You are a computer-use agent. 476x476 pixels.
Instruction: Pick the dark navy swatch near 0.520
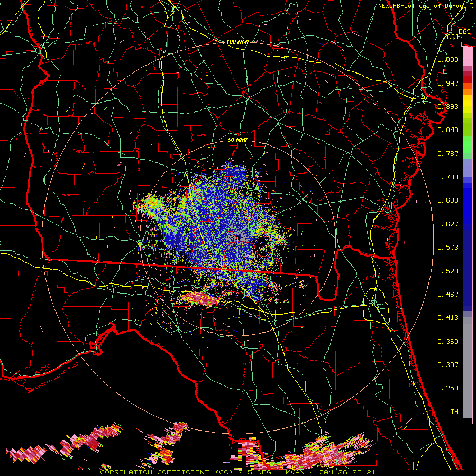[467, 270]
